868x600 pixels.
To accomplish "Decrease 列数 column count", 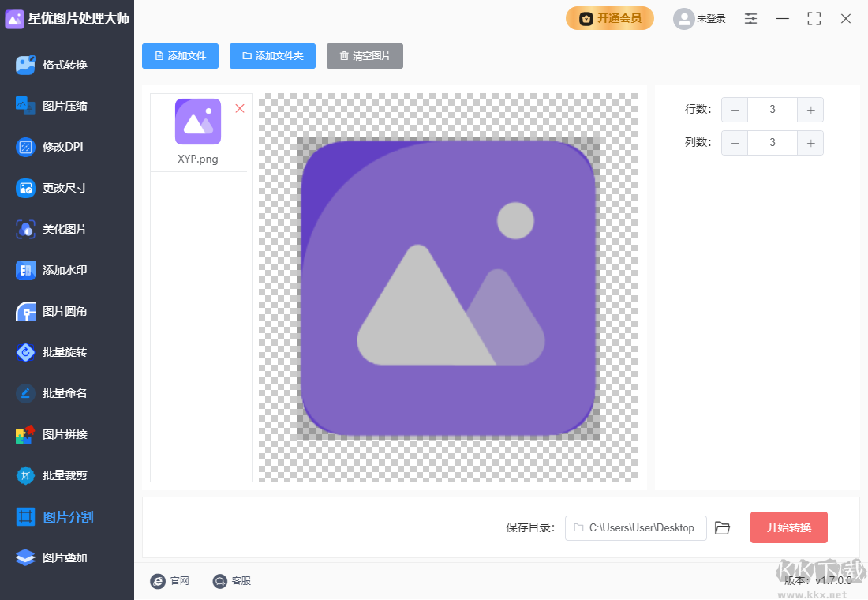I will coord(735,143).
